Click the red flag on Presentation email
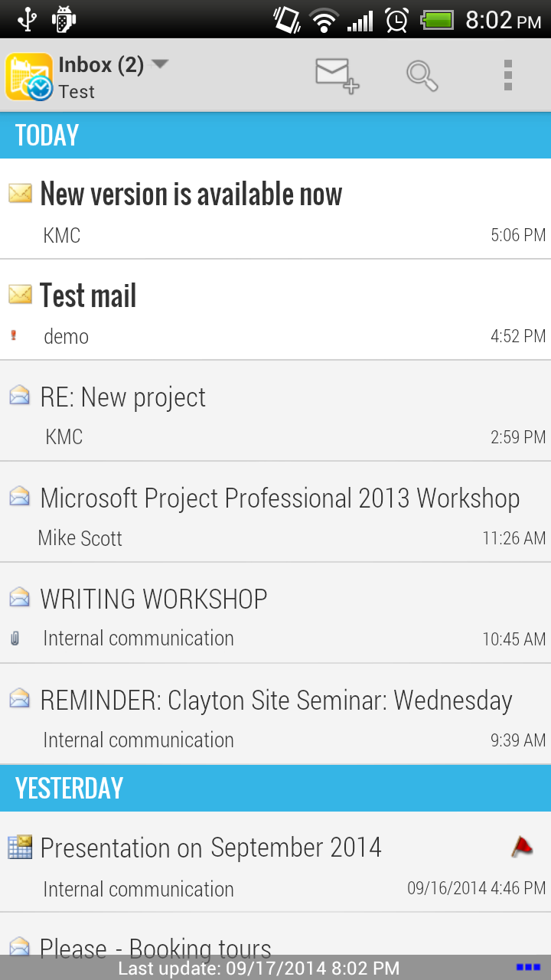 coord(522,847)
